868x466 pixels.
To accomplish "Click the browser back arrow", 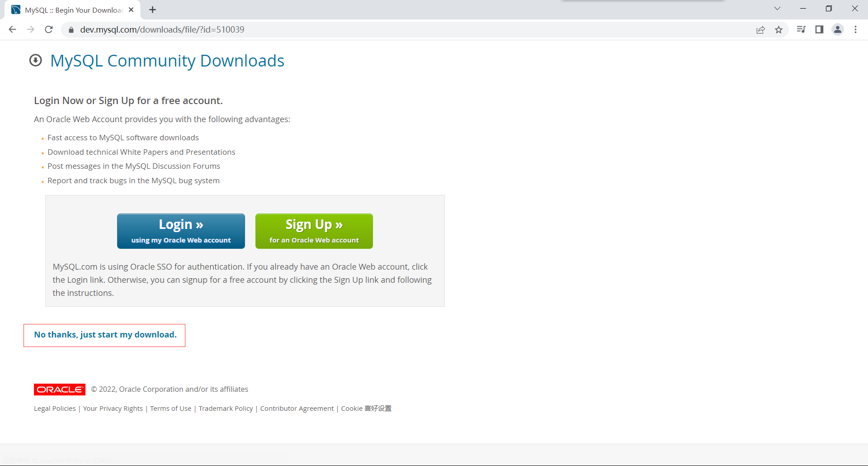I will (x=13, y=29).
